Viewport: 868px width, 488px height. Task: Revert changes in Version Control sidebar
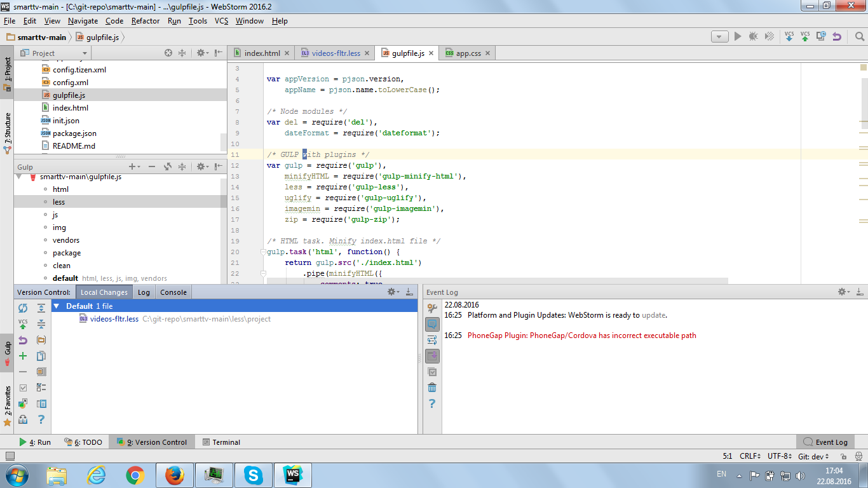coord(23,340)
